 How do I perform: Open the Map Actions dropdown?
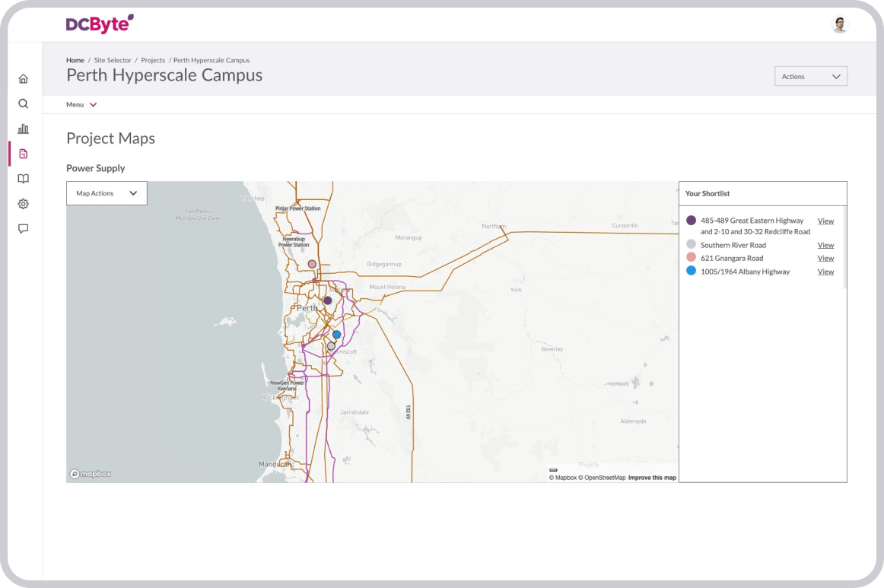click(x=107, y=193)
